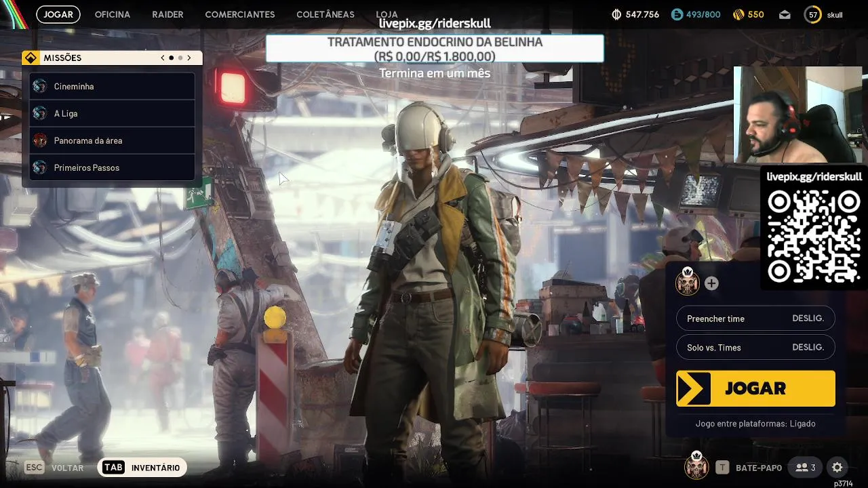Go to the COMERCIANTES tab
This screenshot has height=488, width=868.
(x=240, y=14)
